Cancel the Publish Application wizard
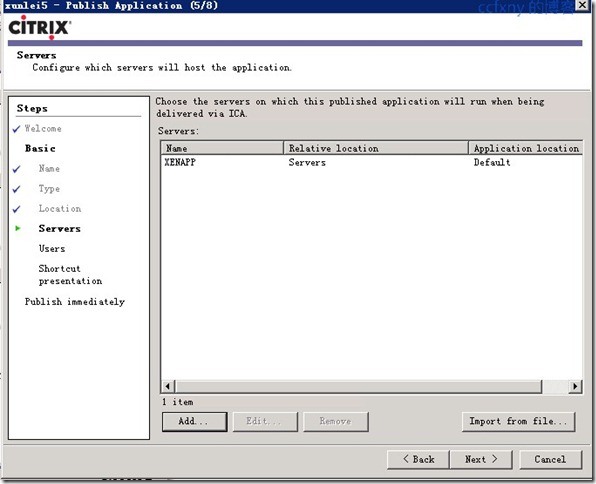Viewport: 596px width, 484px height. [x=550, y=459]
